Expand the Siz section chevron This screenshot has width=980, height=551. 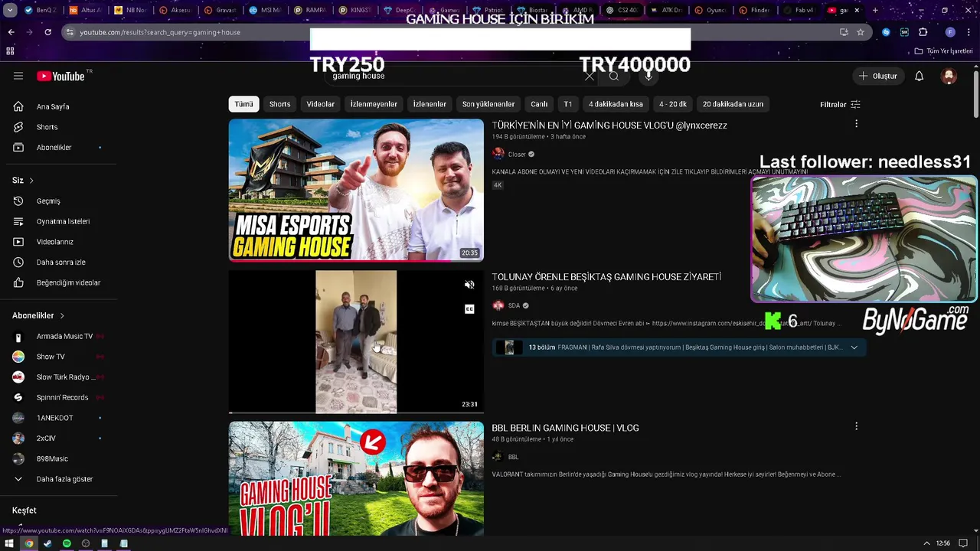click(x=31, y=181)
